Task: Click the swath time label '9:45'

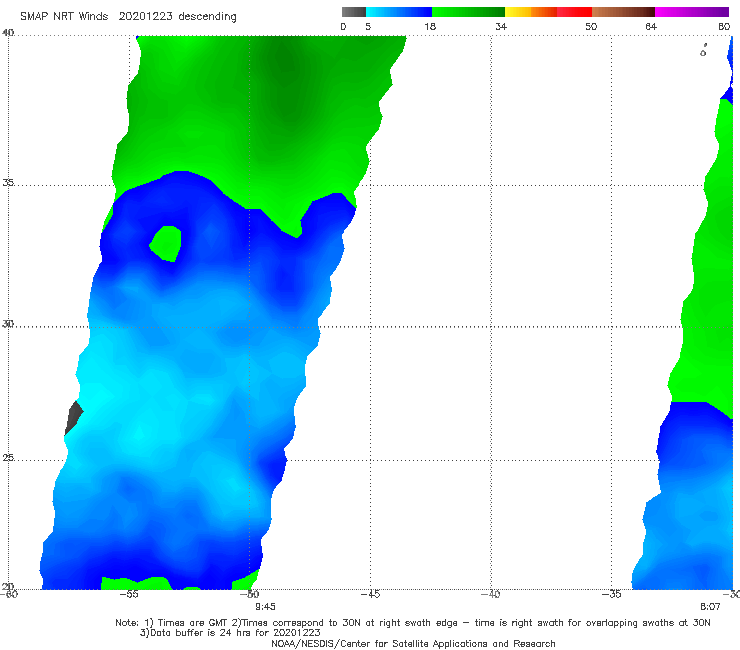Action: point(265,607)
